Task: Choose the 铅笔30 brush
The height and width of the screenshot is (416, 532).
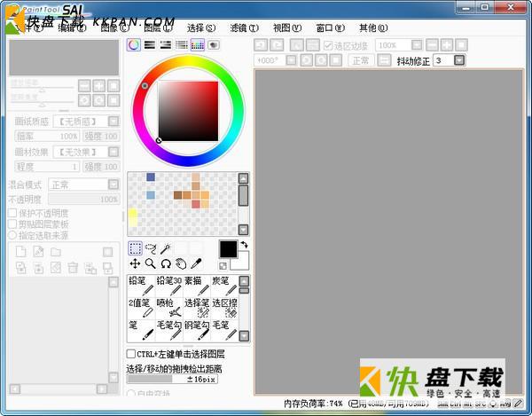Action: [x=169, y=286]
